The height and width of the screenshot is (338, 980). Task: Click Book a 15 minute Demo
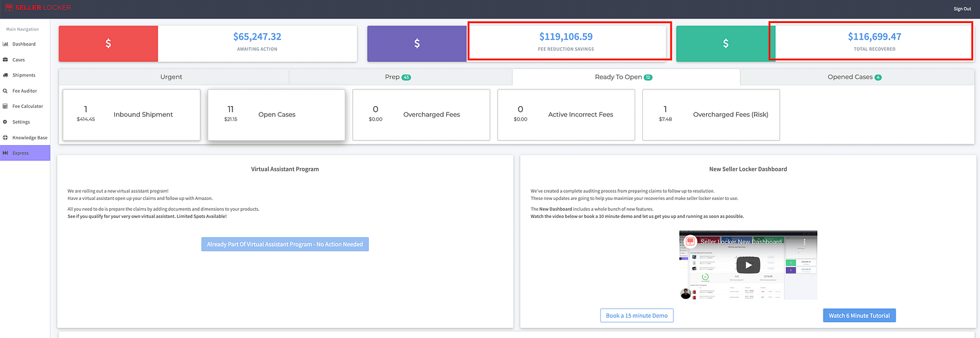637,316
